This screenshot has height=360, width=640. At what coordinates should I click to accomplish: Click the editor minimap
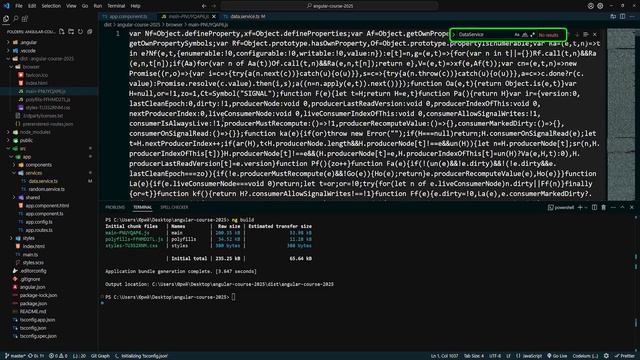pos(621,114)
